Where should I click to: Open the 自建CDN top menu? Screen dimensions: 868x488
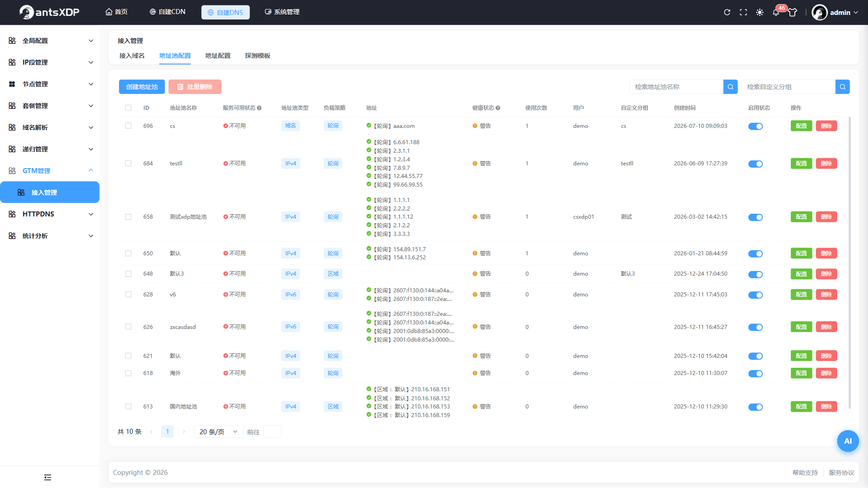pyautogui.click(x=167, y=12)
